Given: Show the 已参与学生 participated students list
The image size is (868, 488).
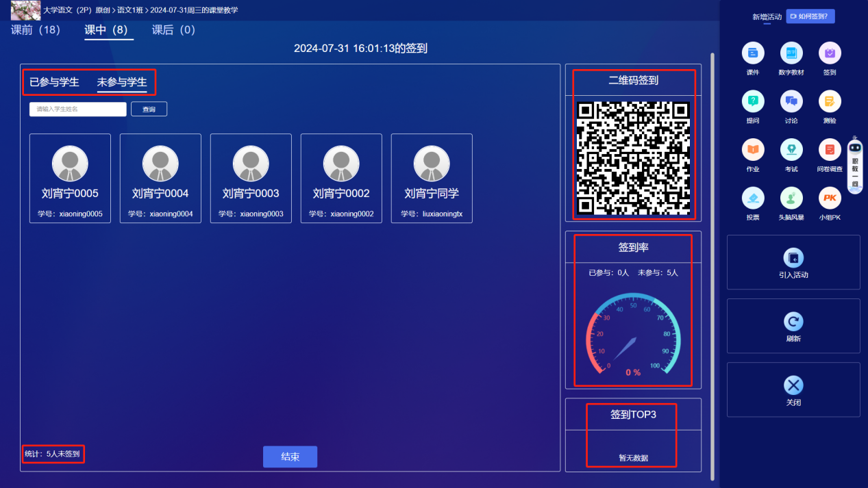Looking at the screenshot, I should pos(54,82).
